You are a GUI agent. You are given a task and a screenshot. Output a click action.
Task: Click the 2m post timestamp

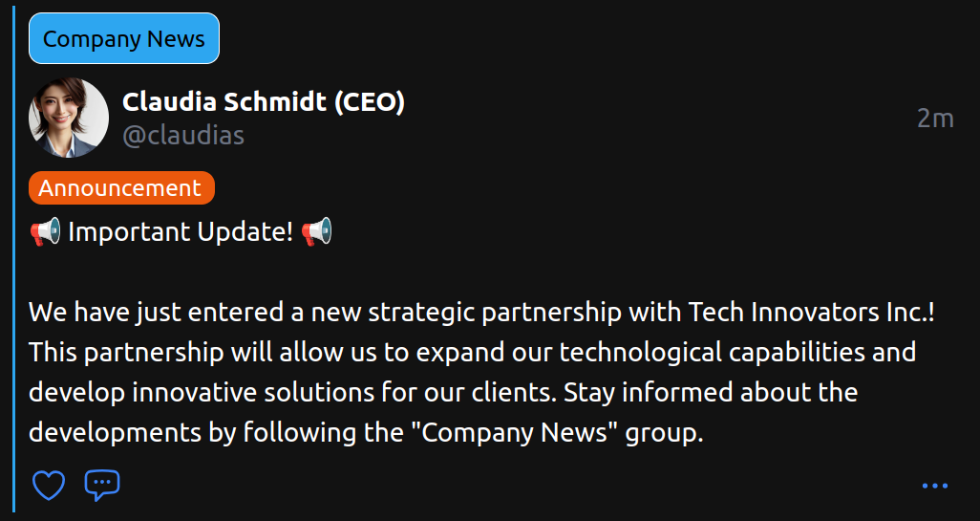point(935,119)
